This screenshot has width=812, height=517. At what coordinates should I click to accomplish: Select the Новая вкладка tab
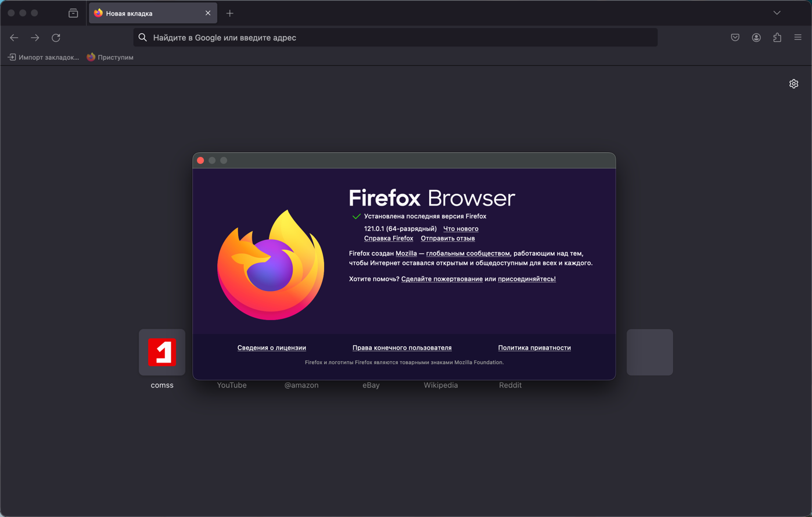(x=153, y=13)
